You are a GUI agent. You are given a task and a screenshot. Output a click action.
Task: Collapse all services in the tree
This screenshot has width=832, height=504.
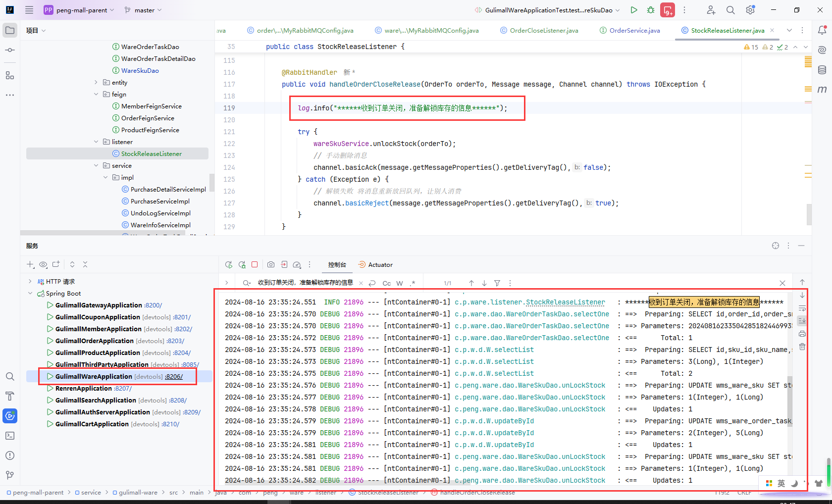[85, 264]
